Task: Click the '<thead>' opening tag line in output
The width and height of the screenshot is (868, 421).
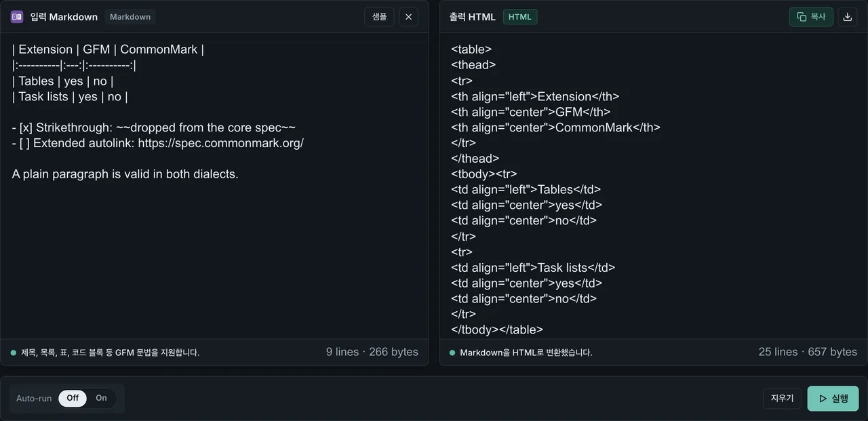Action: pyautogui.click(x=473, y=65)
